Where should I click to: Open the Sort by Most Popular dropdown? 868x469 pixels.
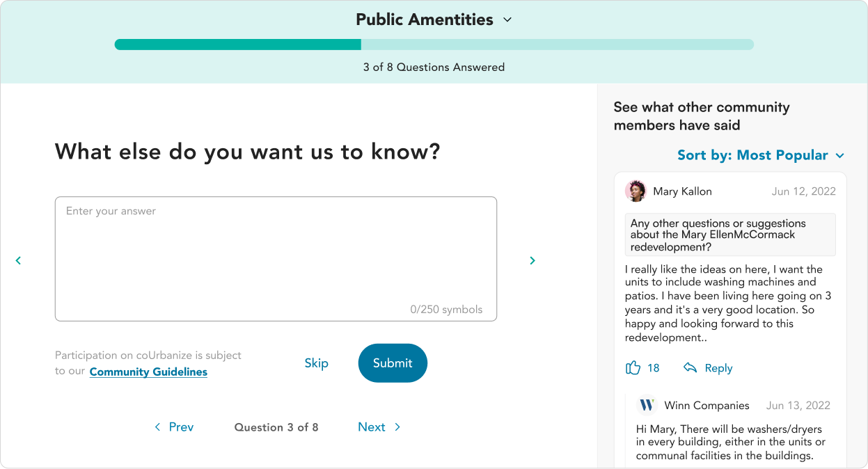(x=761, y=155)
